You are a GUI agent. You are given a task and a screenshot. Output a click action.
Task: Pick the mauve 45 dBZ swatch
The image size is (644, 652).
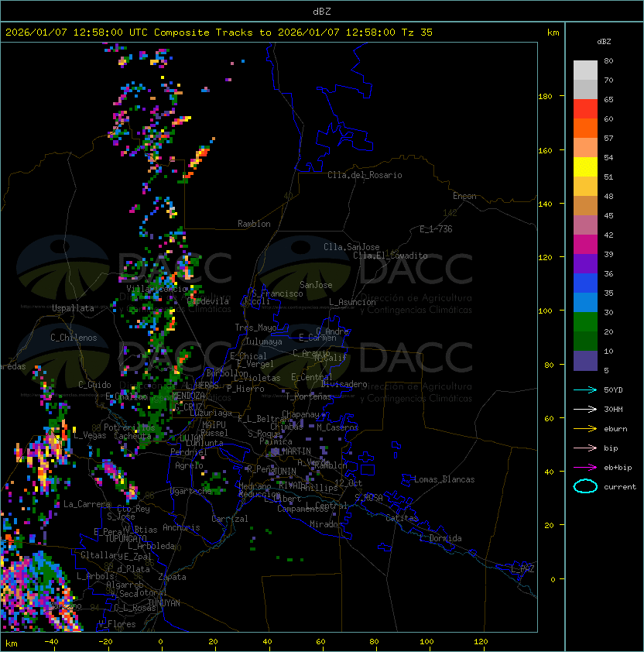click(585, 225)
